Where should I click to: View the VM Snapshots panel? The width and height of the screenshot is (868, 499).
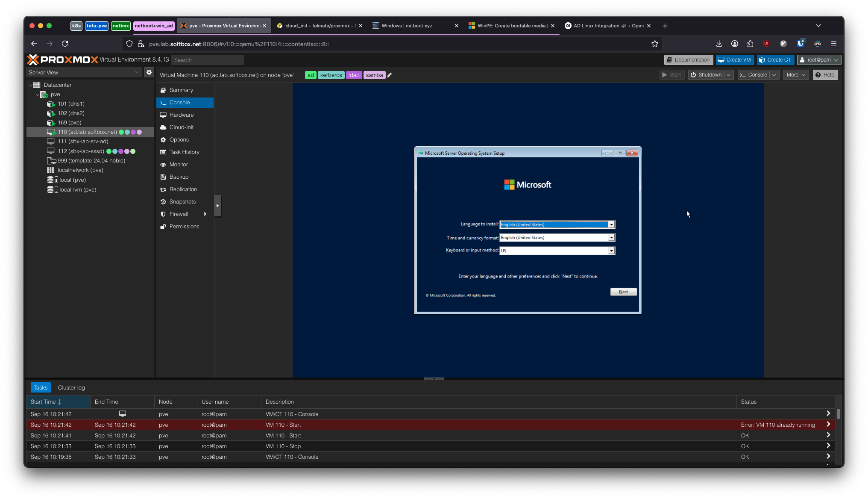(x=182, y=201)
